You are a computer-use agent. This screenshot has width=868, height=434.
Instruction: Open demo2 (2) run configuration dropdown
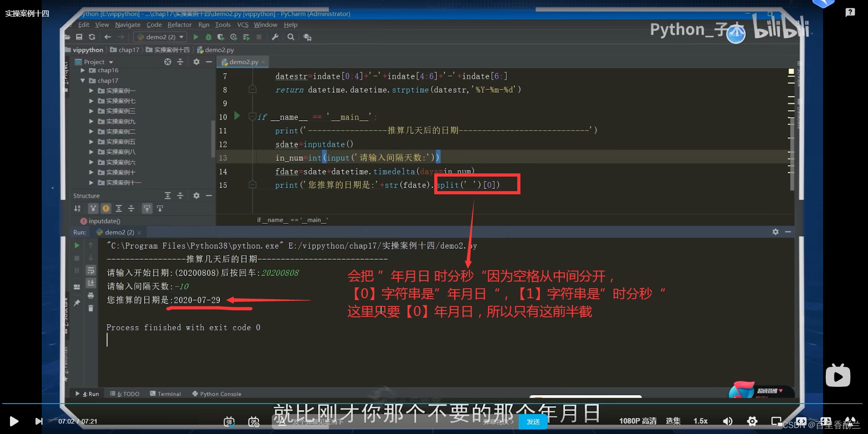(161, 37)
